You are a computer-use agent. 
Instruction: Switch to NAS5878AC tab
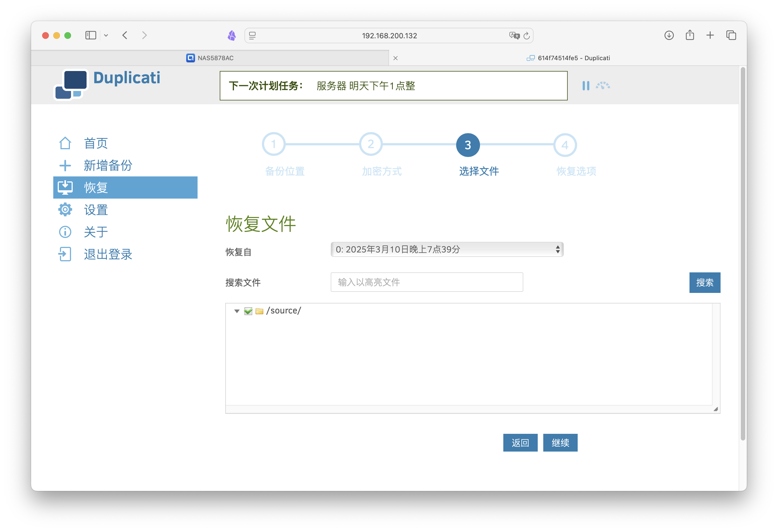(210, 58)
